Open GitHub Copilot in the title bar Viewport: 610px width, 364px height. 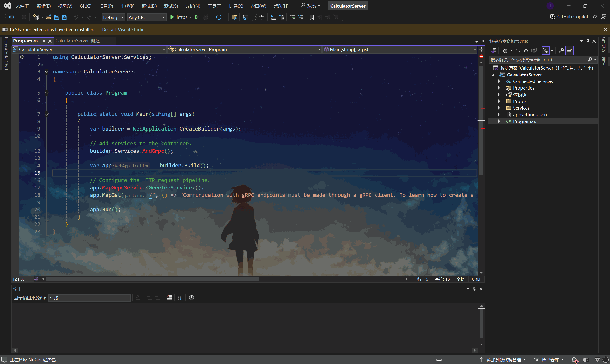tap(569, 17)
